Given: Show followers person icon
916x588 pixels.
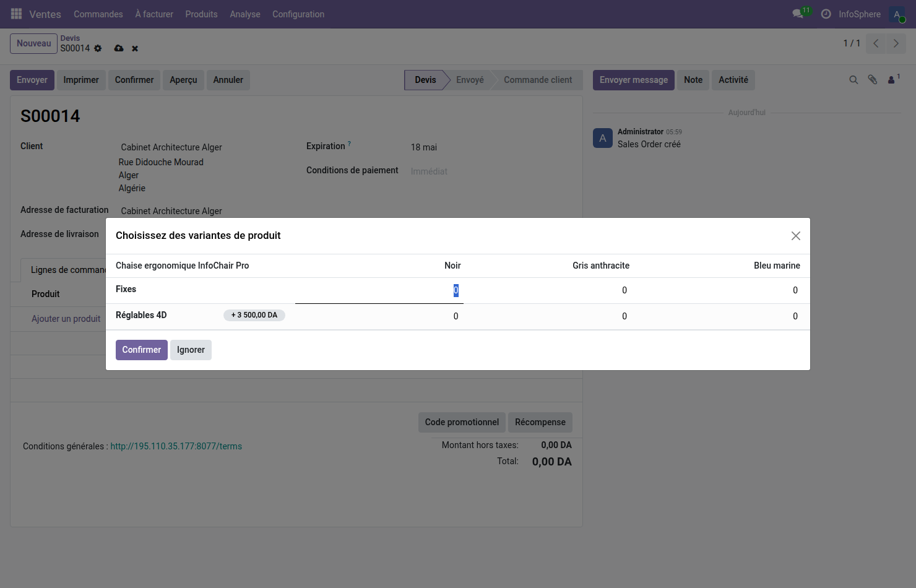Looking at the screenshot, I should [892, 80].
